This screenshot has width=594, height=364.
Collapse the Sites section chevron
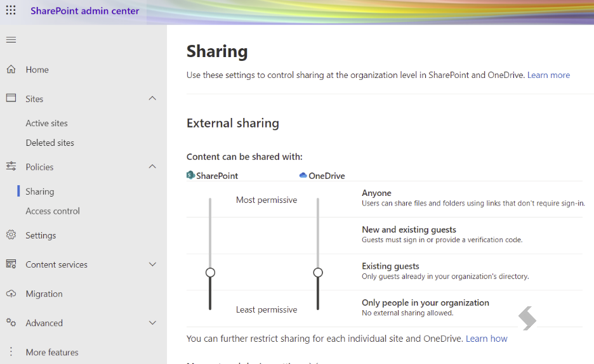click(x=152, y=98)
